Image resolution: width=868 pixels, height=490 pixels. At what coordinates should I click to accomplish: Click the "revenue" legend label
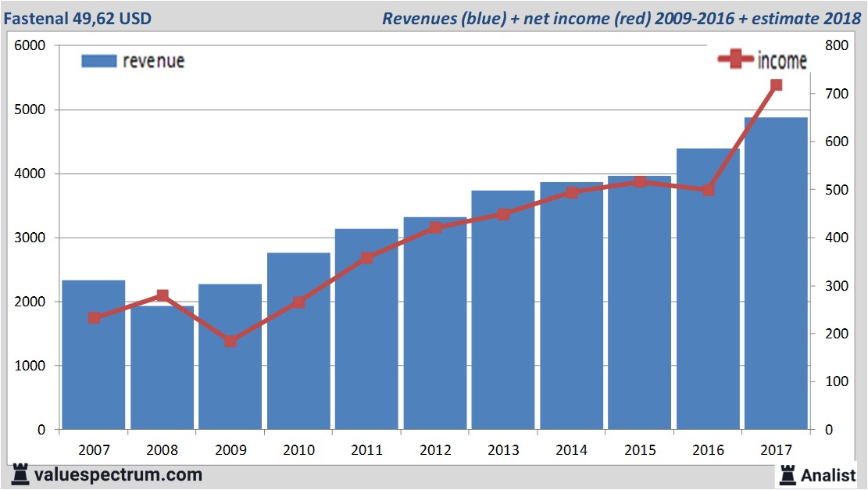153,61
